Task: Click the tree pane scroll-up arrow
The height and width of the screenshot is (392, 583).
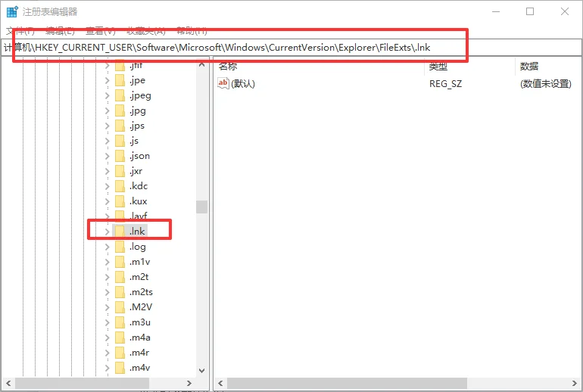Action: click(x=202, y=65)
